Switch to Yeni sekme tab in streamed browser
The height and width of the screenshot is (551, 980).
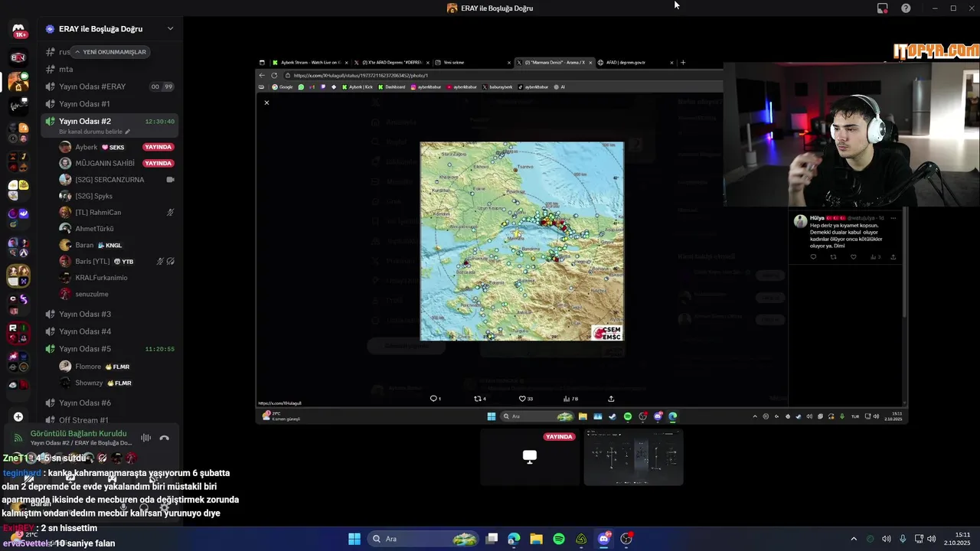pos(472,63)
